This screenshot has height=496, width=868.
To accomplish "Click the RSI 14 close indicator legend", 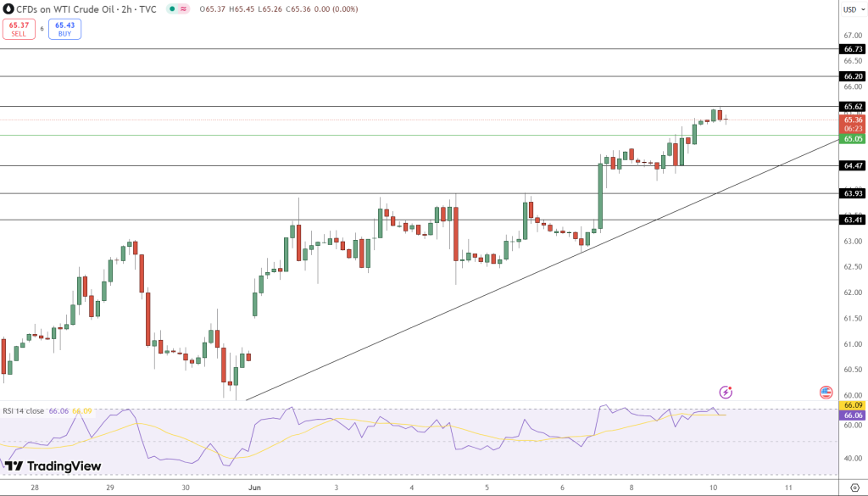I will point(23,411).
